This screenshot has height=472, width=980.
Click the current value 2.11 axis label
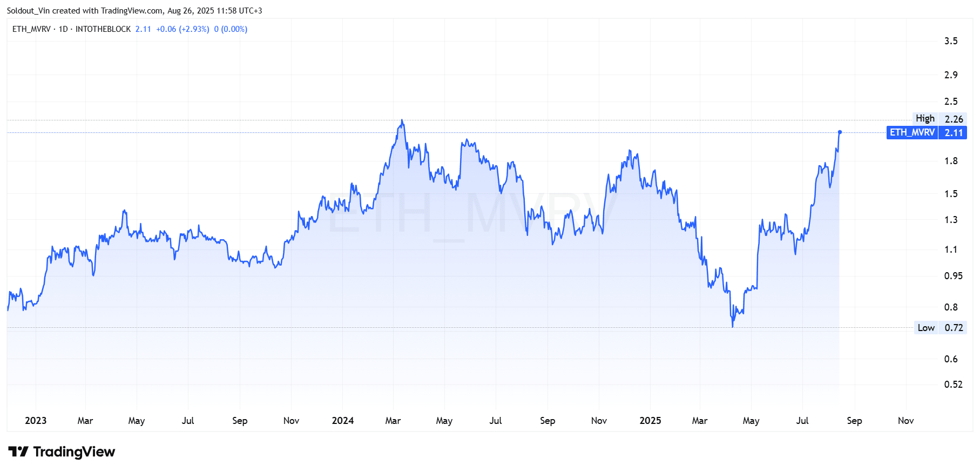(x=953, y=132)
